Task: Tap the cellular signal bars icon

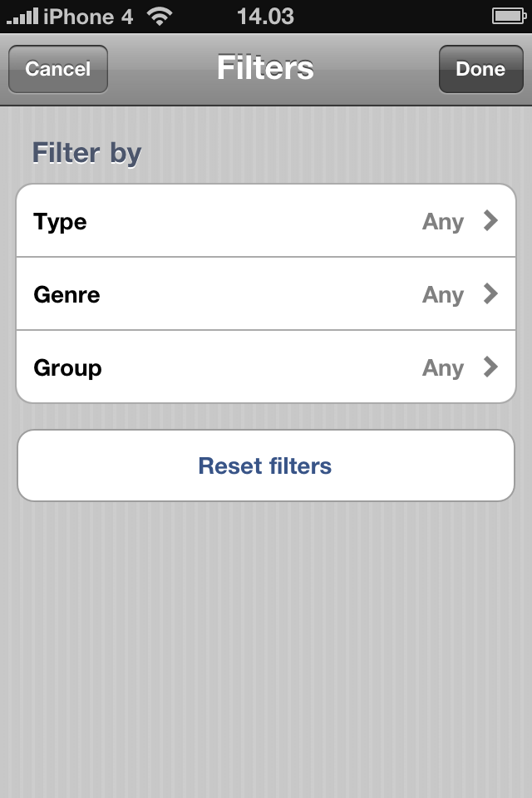Action: (22, 17)
